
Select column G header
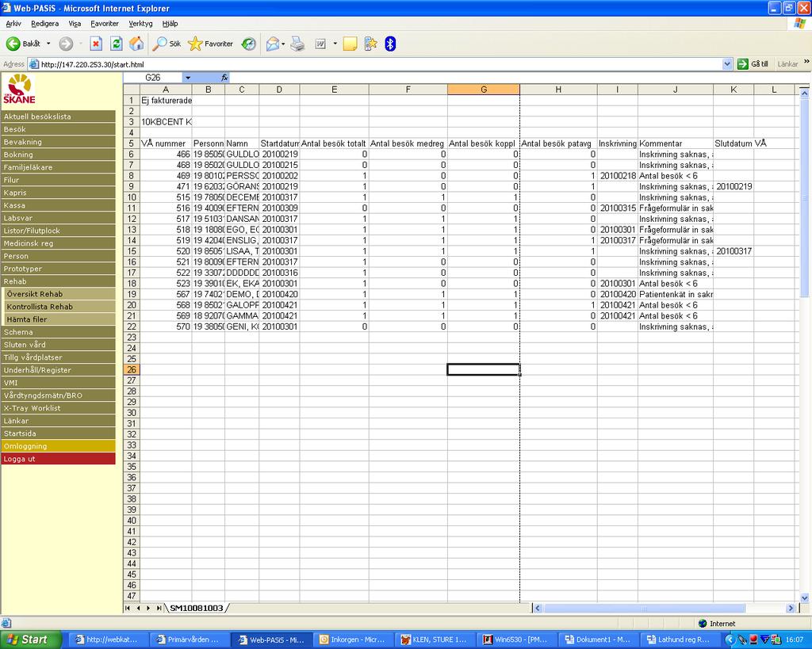click(x=484, y=90)
